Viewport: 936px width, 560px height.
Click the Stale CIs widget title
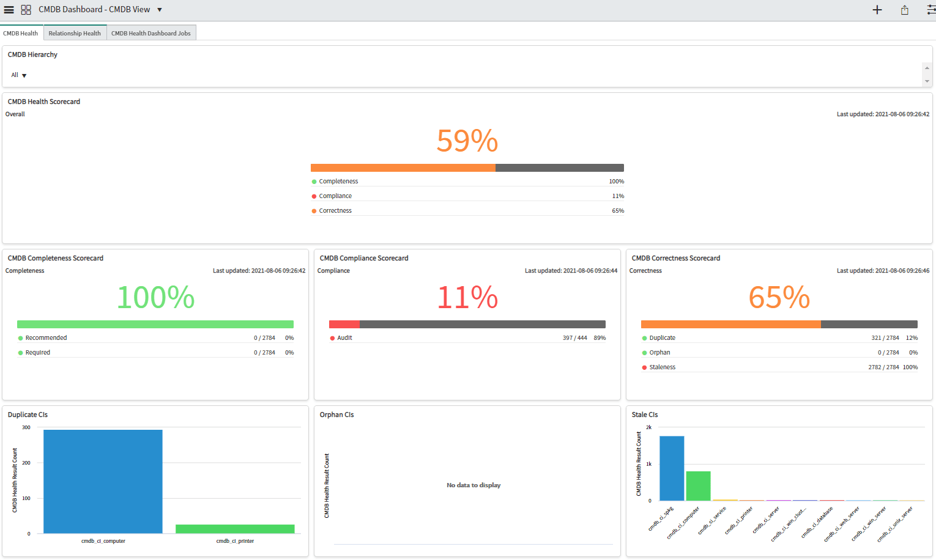coord(645,415)
